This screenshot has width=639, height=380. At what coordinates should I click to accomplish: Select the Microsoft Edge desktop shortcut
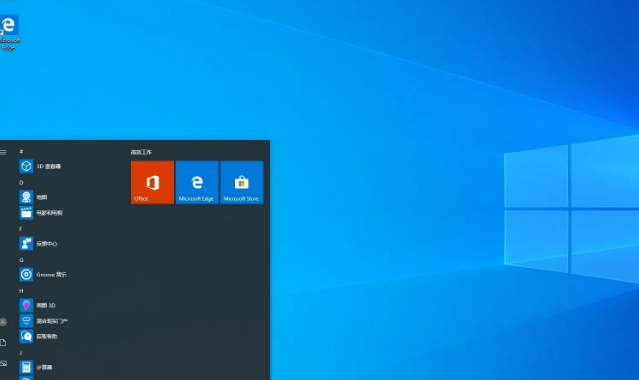tap(9, 33)
